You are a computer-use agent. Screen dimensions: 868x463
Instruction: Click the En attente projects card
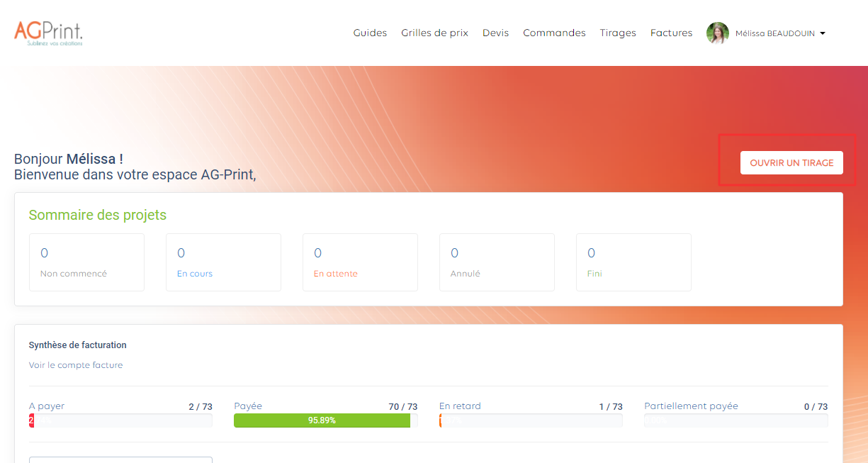point(360,262)
